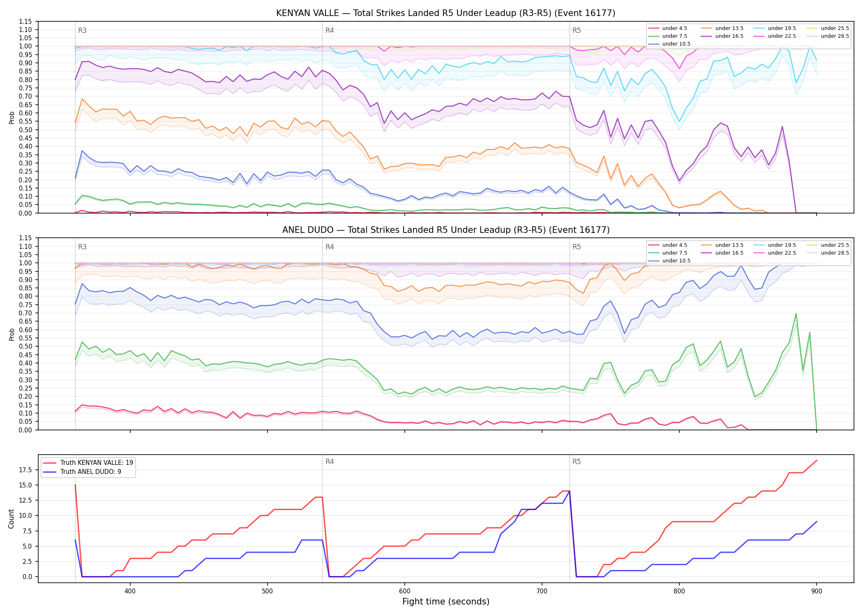Click x-axis tick label 400
The height and width of the screenshot is (616, 863).
pos(130,591)
